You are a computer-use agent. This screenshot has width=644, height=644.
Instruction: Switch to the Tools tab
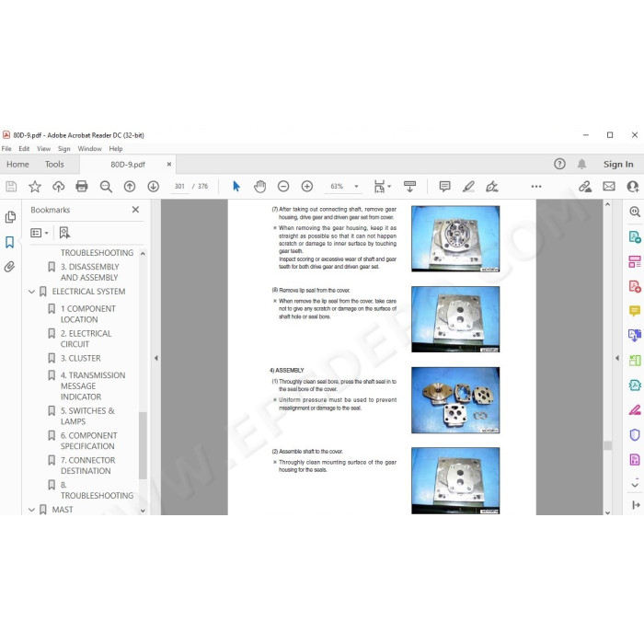(x=54, y=165)
